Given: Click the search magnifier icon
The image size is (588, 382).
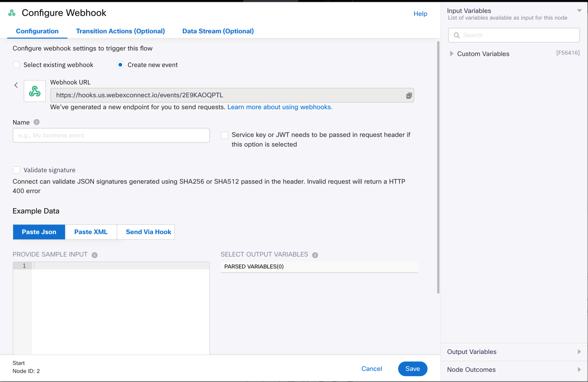Looking at the screenshot, I should [x=457, y=35].
